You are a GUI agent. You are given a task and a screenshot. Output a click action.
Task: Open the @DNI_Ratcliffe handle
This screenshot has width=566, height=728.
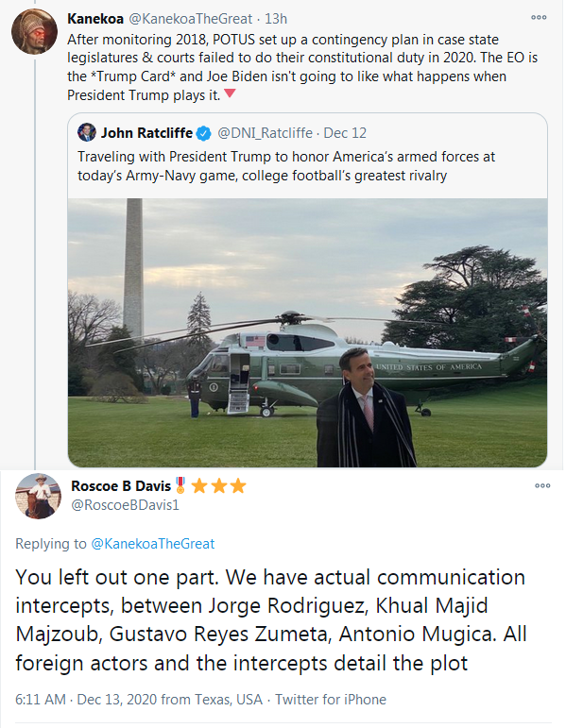click(265, 133)
